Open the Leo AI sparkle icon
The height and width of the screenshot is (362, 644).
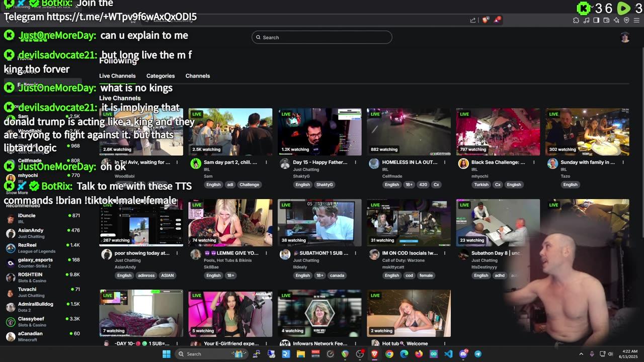coord(616,20)
